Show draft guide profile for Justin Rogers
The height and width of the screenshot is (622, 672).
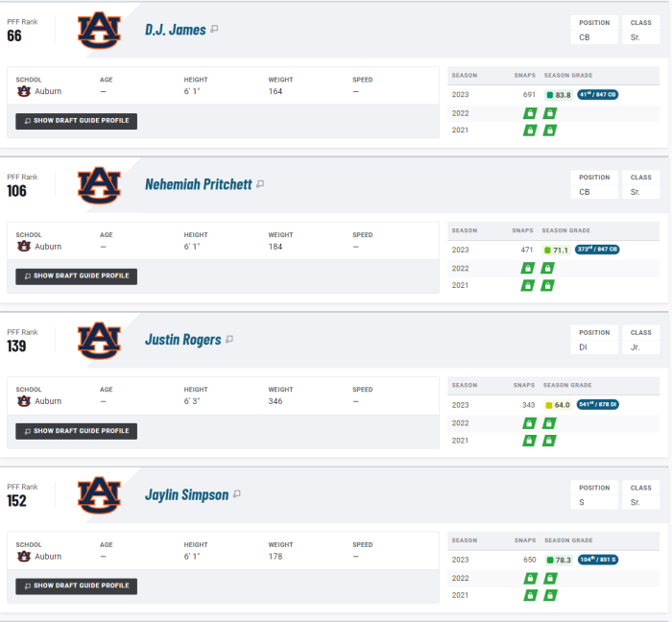76,431
